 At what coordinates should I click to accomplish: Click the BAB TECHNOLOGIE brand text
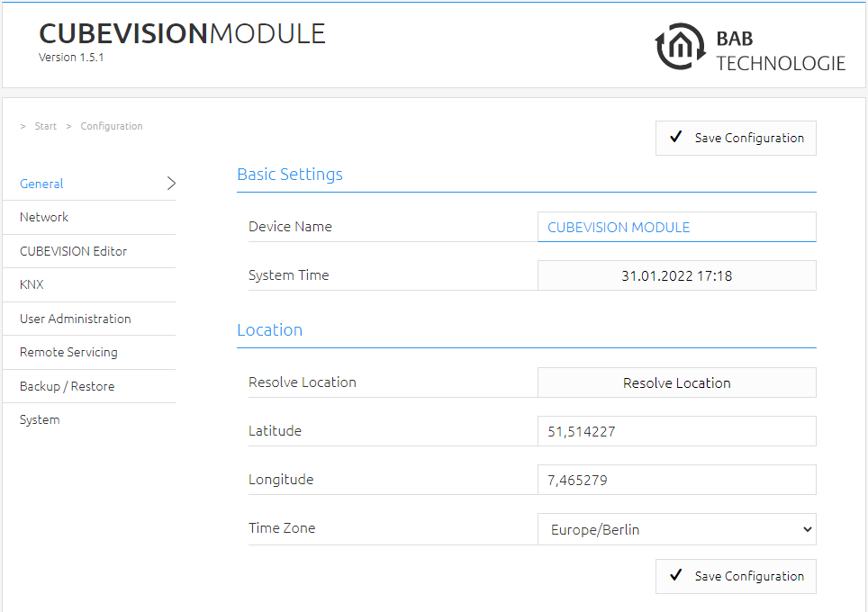tap(781, 51)
